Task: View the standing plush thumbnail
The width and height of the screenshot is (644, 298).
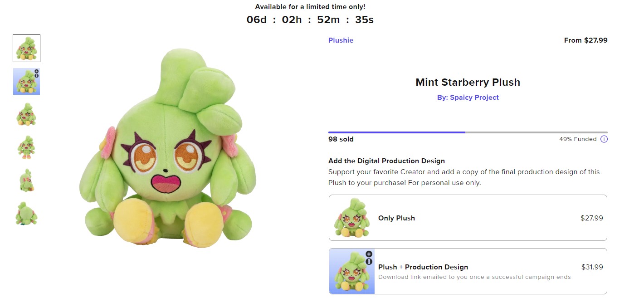Action: [26, 147]
